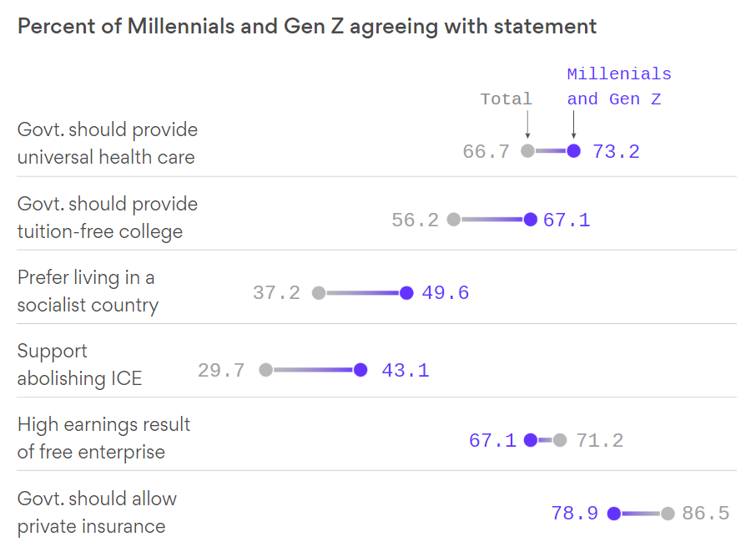Click the gray dot for socialist country row
756x547 pixels.
[318, 293]
